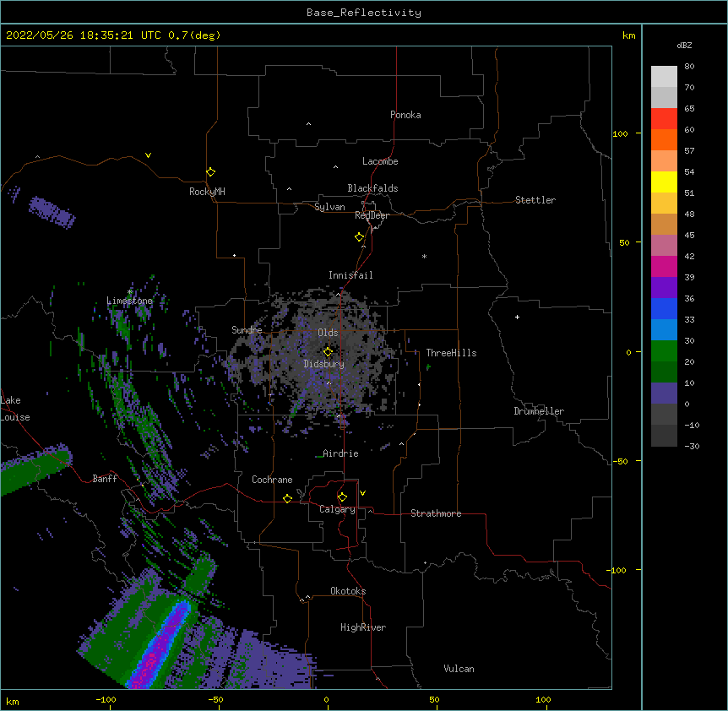Pick the bright yellow swatch between 54 and 51
The width and height of the screenshot is (728, 711).
coord(664,182)
